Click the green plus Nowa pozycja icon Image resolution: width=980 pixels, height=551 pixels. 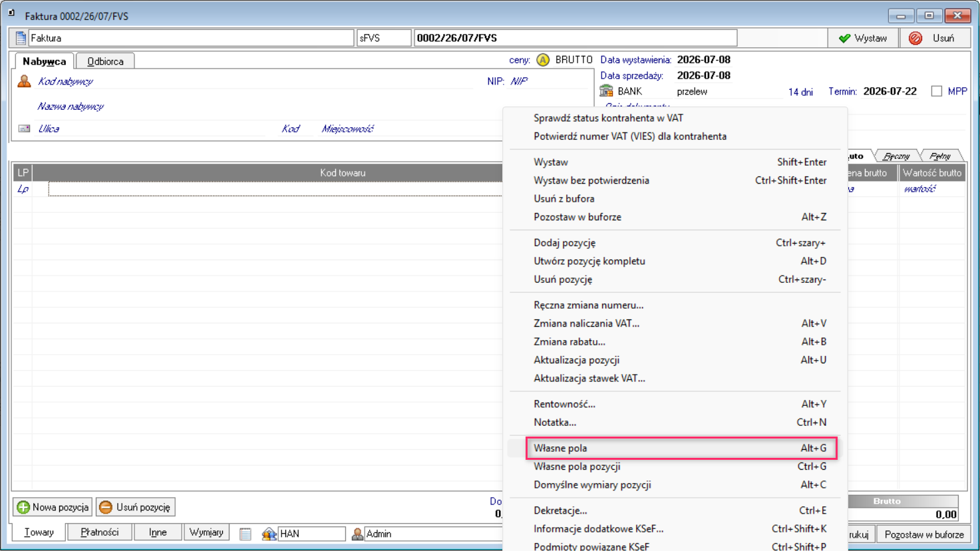click(23, 507)
